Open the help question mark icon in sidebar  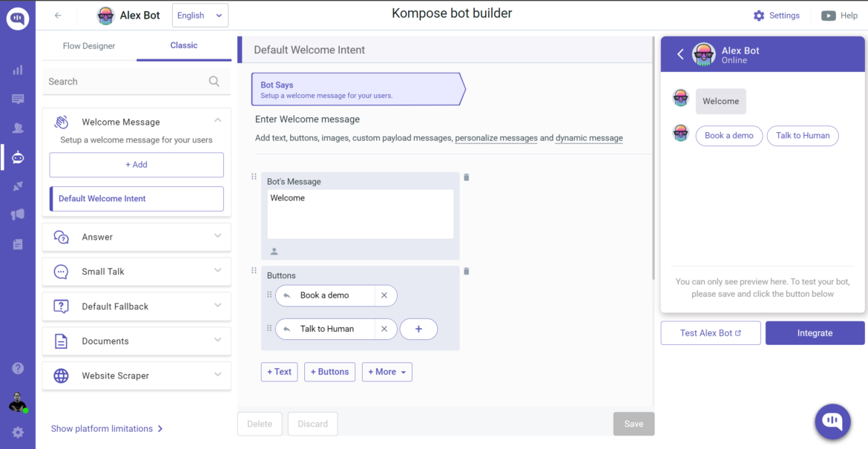coord(16,367)
